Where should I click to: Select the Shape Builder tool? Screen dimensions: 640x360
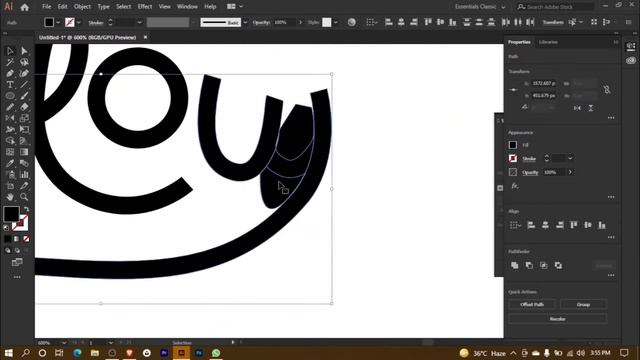coord(10,141)
